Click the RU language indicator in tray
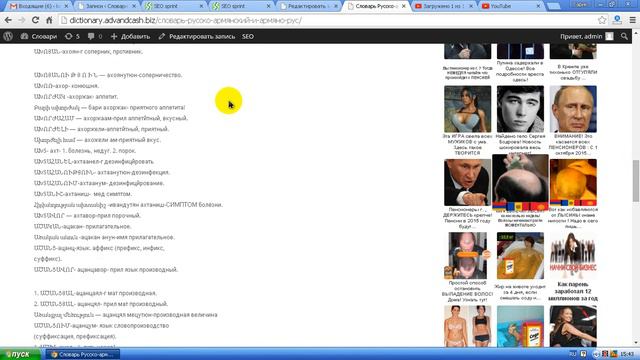 (x=573, y=354)
